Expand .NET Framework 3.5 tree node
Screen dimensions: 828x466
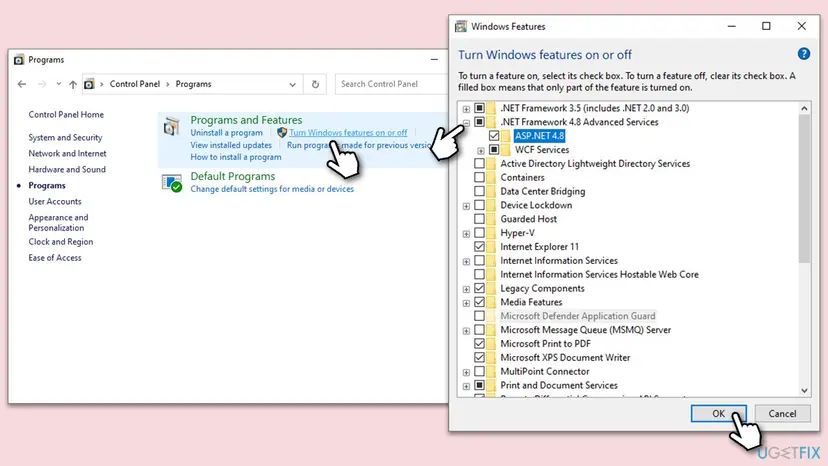[466, 109]
